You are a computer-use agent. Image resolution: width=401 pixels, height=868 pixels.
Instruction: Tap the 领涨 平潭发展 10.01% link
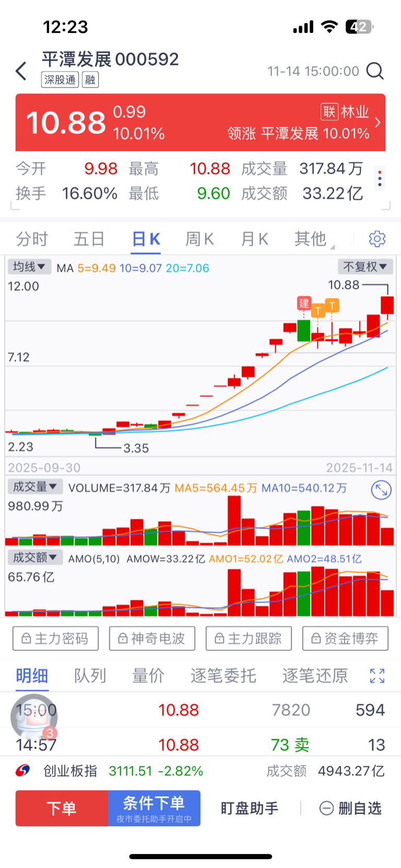click(298, 134)
